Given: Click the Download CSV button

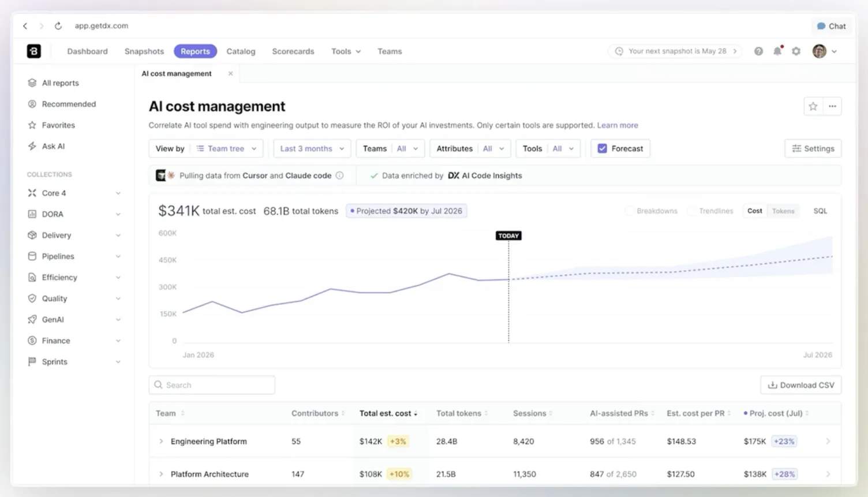Looking at the screenshot, I should pyautogui.click(x=801, y=385).
